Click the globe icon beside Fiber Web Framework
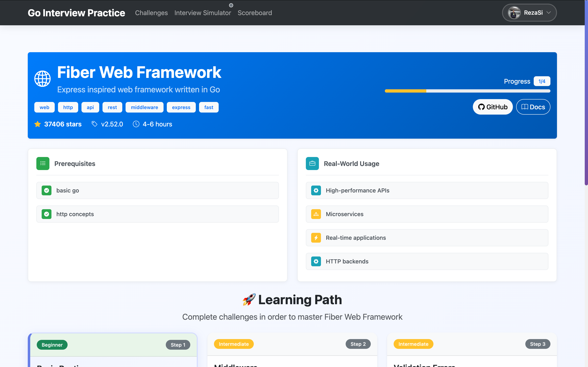The image size is (588, 367). coord(42,78)
